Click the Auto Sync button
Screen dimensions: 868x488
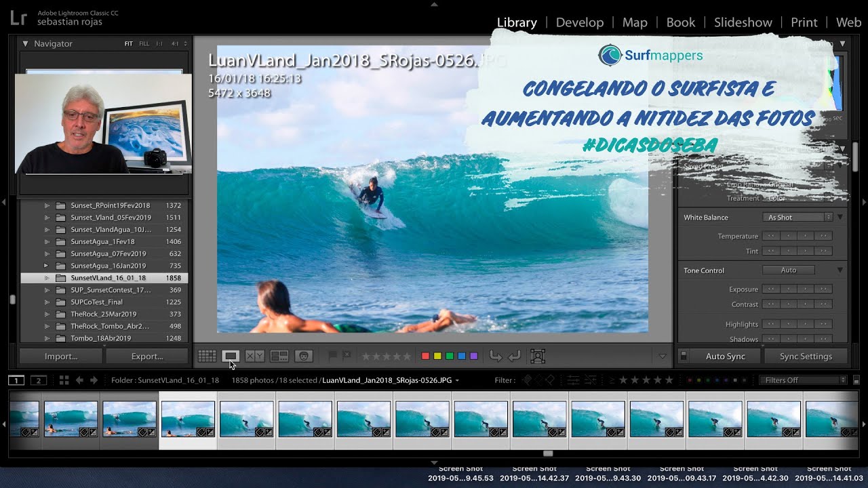coord(725,356)
